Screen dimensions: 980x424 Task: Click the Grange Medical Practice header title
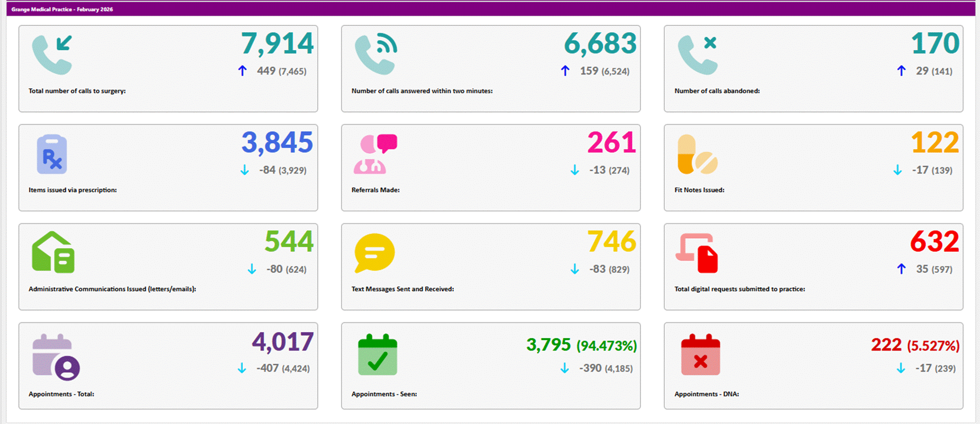62,9
